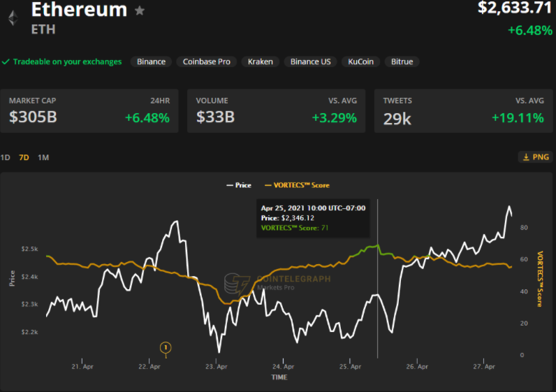Click the Ethereum diamond logo icon

point(13,18)
